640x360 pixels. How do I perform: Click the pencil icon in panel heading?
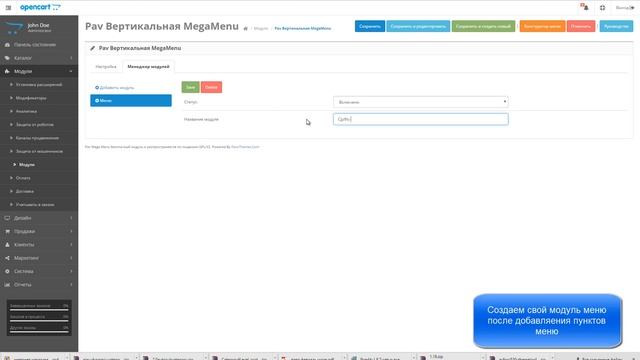pos(93,48)
